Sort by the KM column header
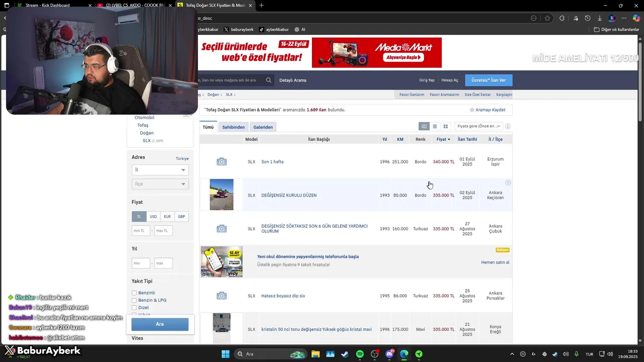Screen dimensions: 644x362 pyautogui.click(x=400, y=139)
